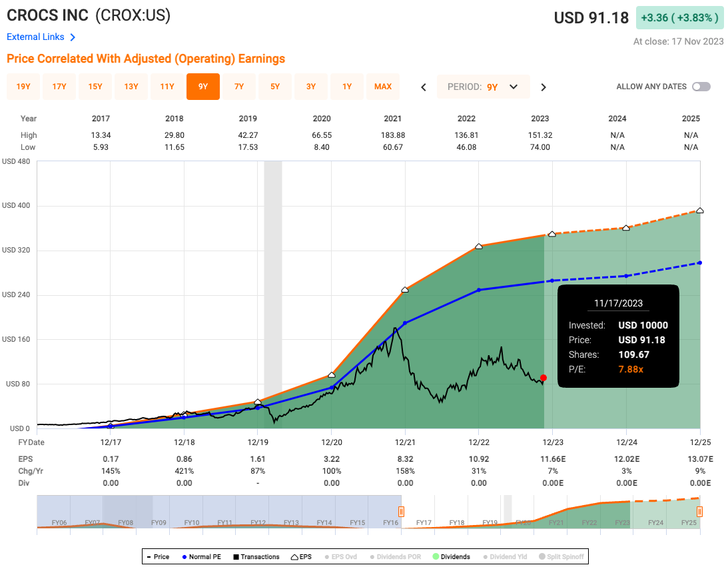
Task: Open External Links chevron arrow
Action: pyautogui.click(x=73, y=37)
